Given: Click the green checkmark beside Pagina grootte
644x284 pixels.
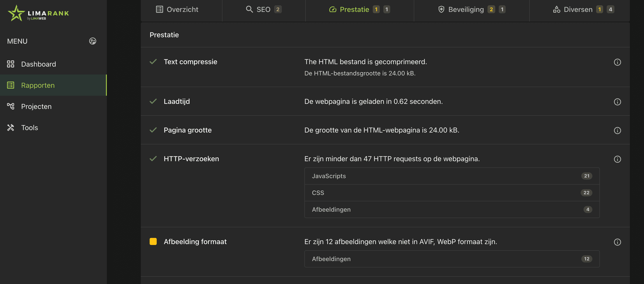Looking at the screenshot, I should [153, 130].
